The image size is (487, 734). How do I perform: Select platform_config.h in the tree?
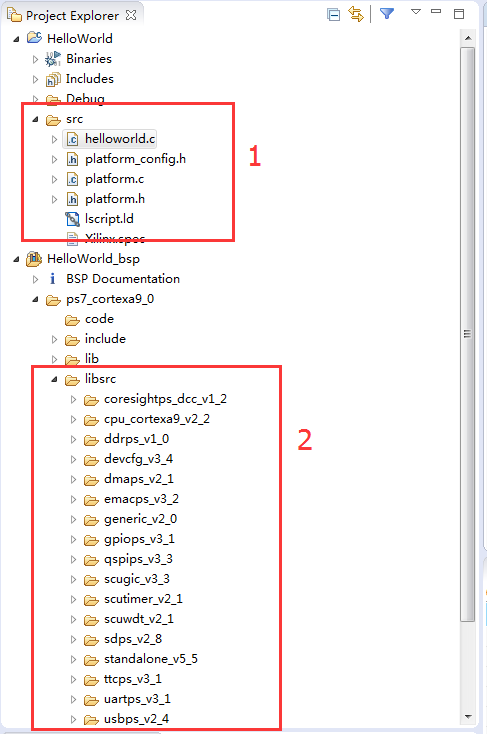tap(135, 160)
